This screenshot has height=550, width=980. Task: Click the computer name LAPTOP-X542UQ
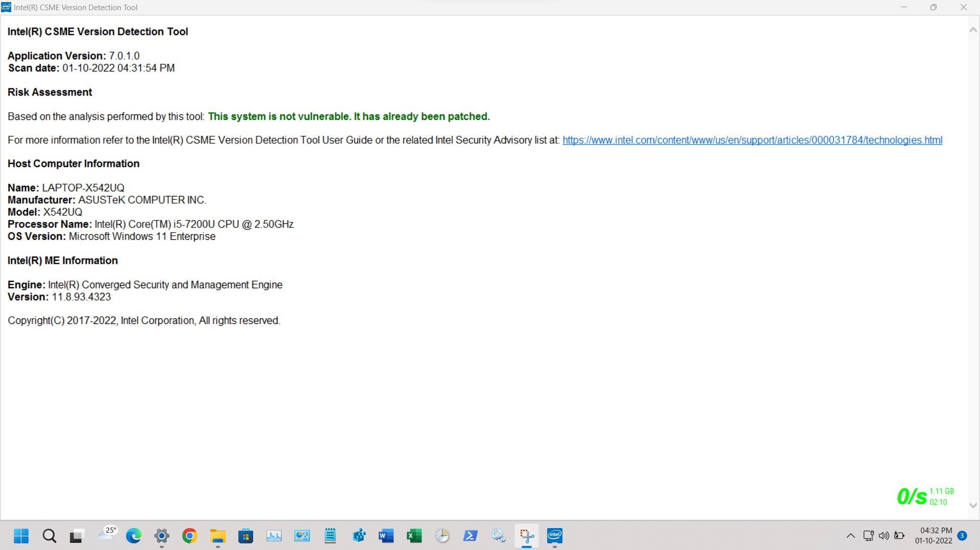tap(83, 188)
